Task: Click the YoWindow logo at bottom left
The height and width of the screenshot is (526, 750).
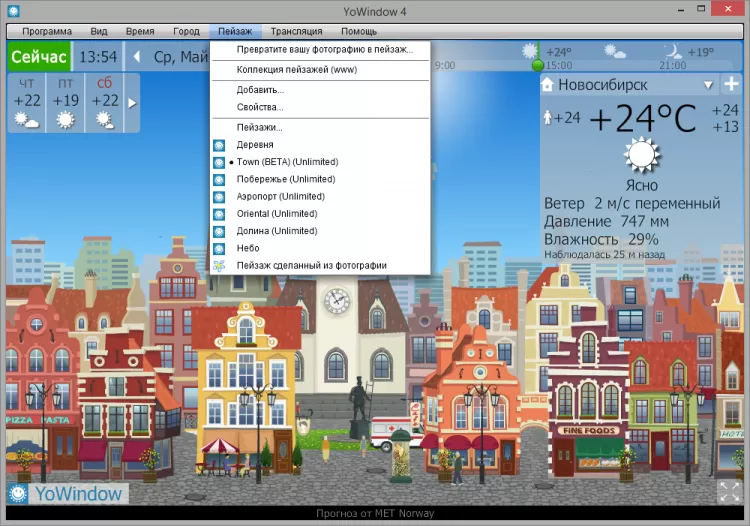Action: tap(68, 493)
